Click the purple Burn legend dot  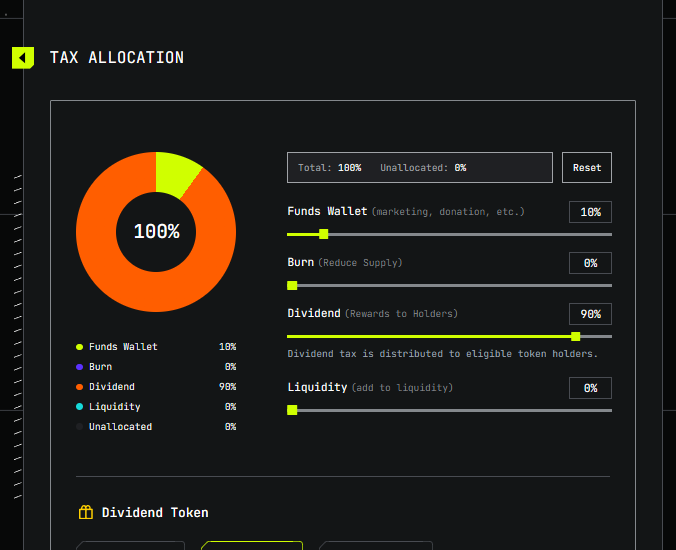point(79,367)
